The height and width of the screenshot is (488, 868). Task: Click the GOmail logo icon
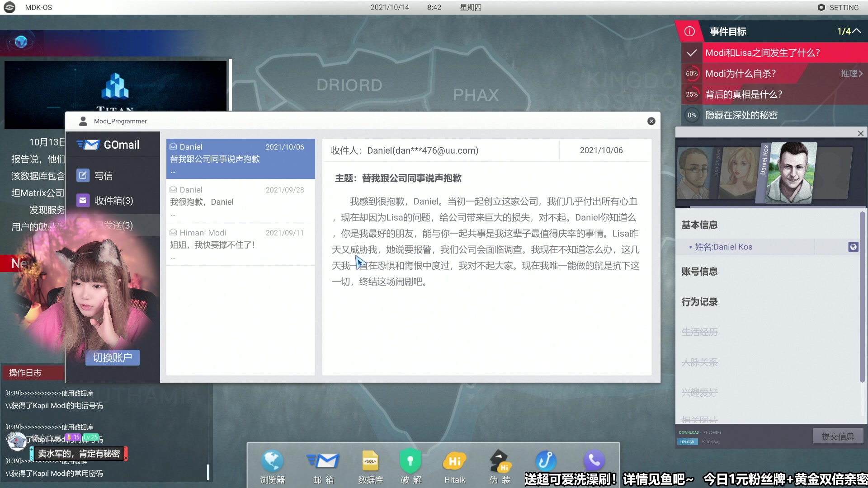[88, 145]
